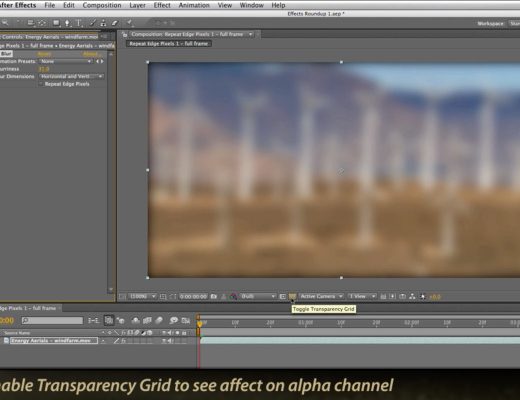The image size is (520, 400).
Task: Open the magnification ratio dropdown
Action: tap(143, 296)
